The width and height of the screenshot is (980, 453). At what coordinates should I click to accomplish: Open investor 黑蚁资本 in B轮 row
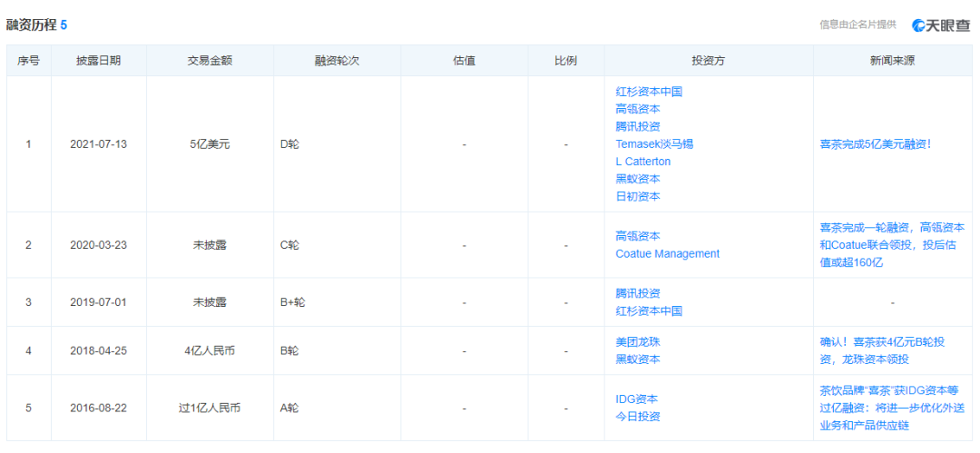tap(638, 359)
